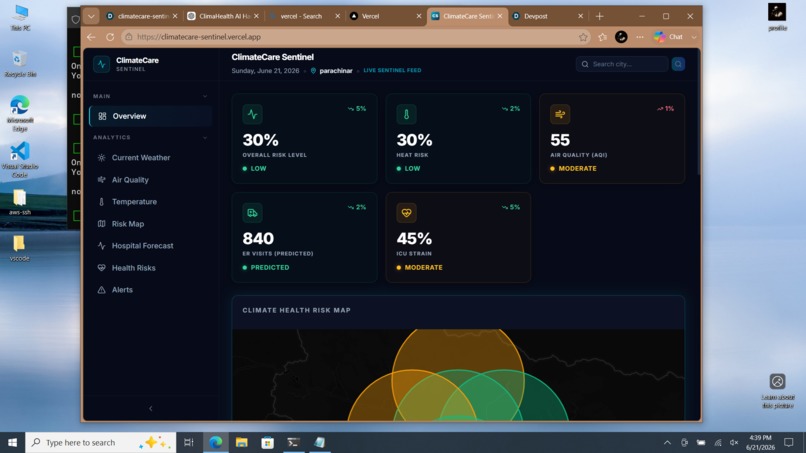
Task: Select the aws-ssh desktop folder
Action: [20, 202]
